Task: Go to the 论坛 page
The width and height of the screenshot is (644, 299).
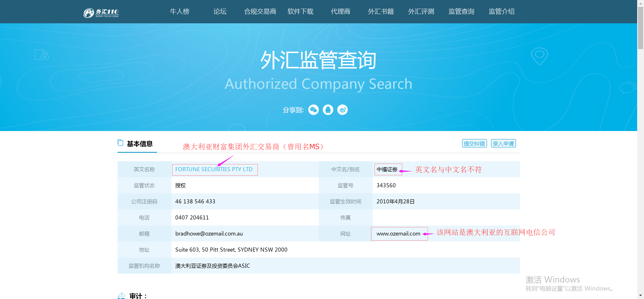Action: click(220, 11)
